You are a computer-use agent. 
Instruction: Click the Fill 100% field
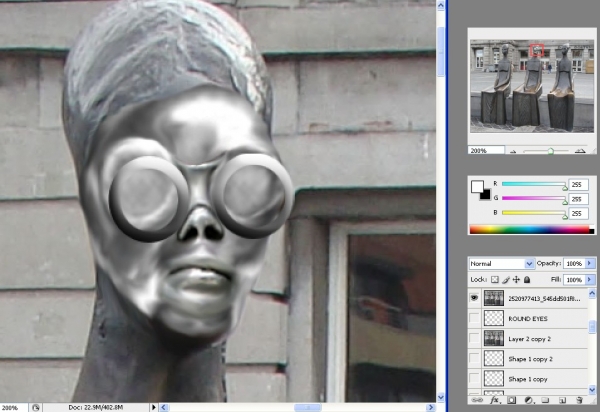tap(574, 280)
